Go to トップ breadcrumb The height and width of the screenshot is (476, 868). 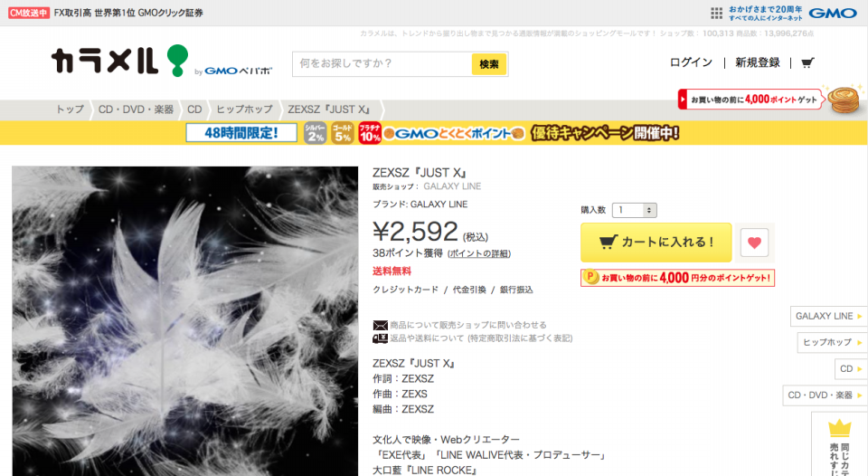[71, 109]
